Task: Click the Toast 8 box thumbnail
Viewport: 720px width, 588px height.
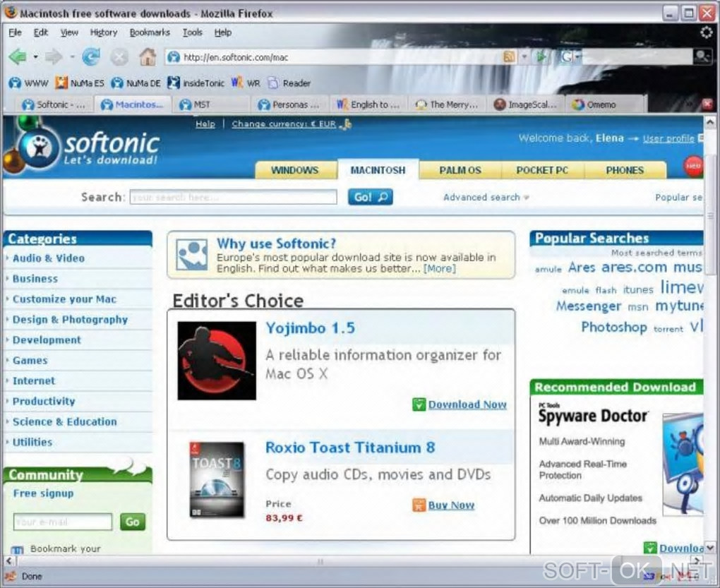Action: 217,479
